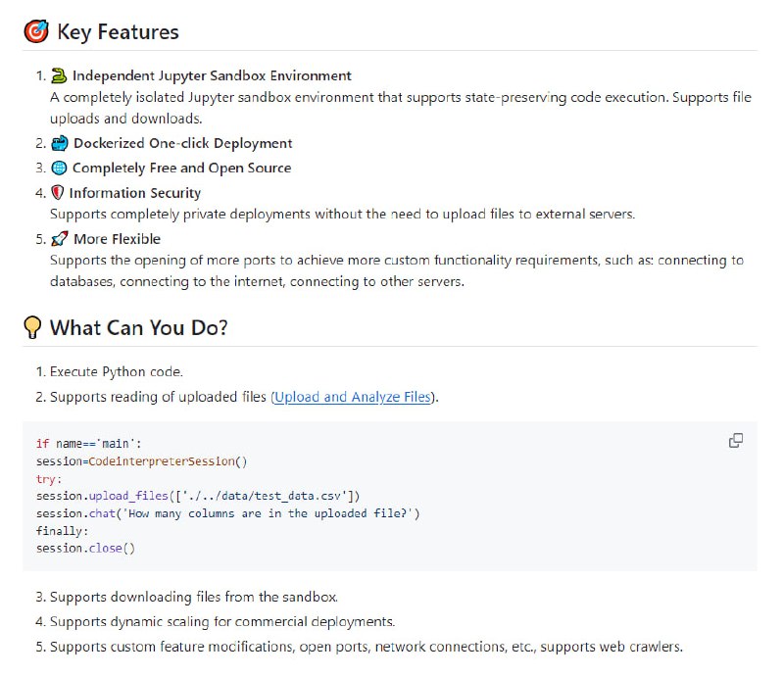Click the lightbulb icon beside What Can You Do
Viewport: 784px width, 677px height.
click(x=33, y=327)
